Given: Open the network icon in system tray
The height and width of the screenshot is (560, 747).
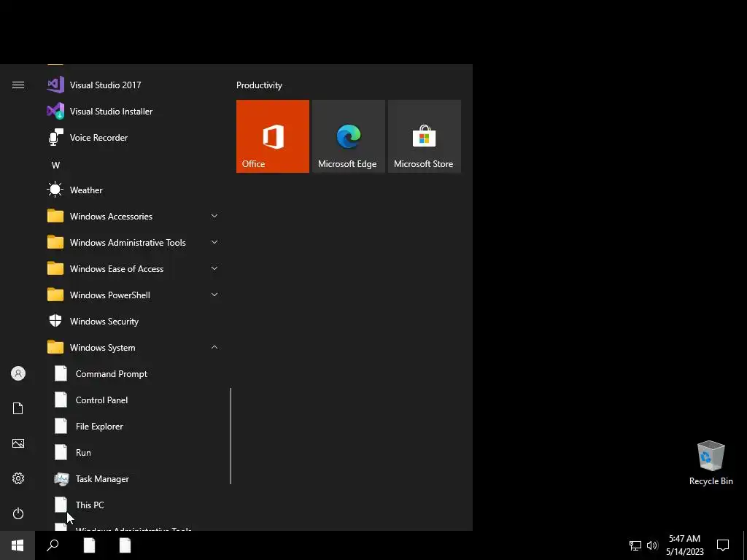Looking at the screenshot, I should point(635,545).
